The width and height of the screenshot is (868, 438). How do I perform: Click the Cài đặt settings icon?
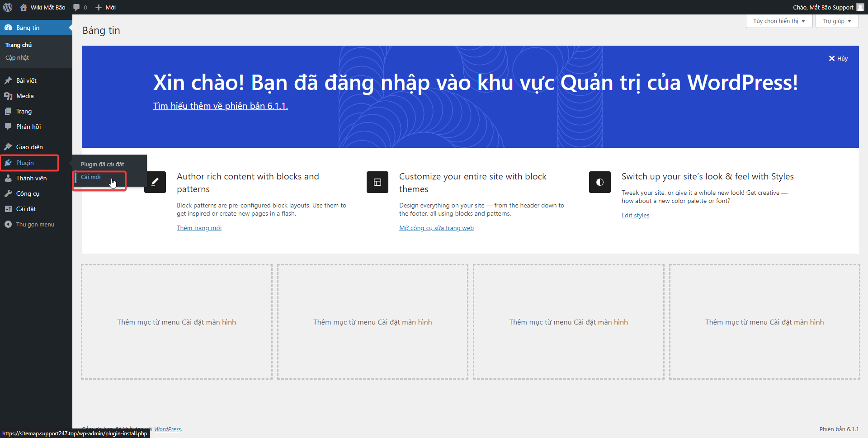click(x=8, y=209)
